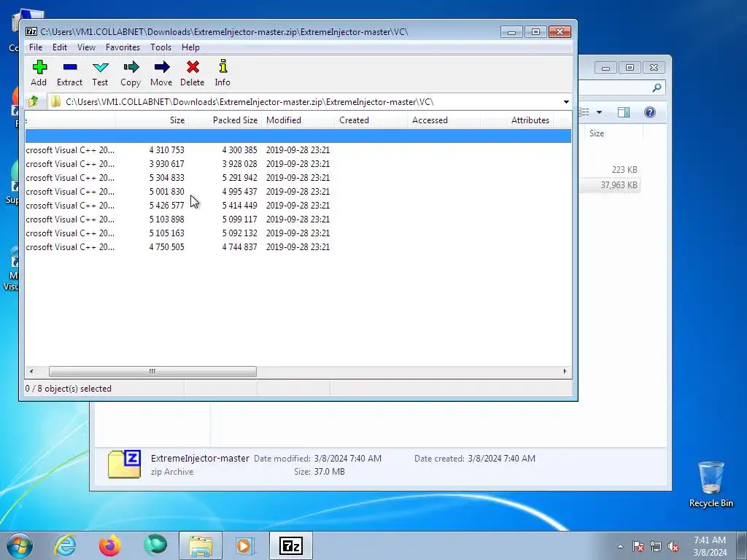Click the yellow Info icon
This screenshot has width=747, height=560.
[x=223, y=66]
